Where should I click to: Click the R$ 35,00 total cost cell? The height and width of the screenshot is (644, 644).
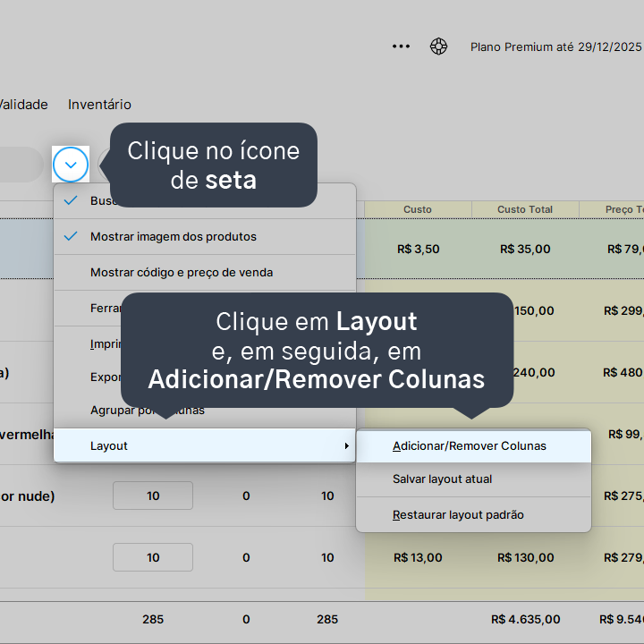(525, 249)
